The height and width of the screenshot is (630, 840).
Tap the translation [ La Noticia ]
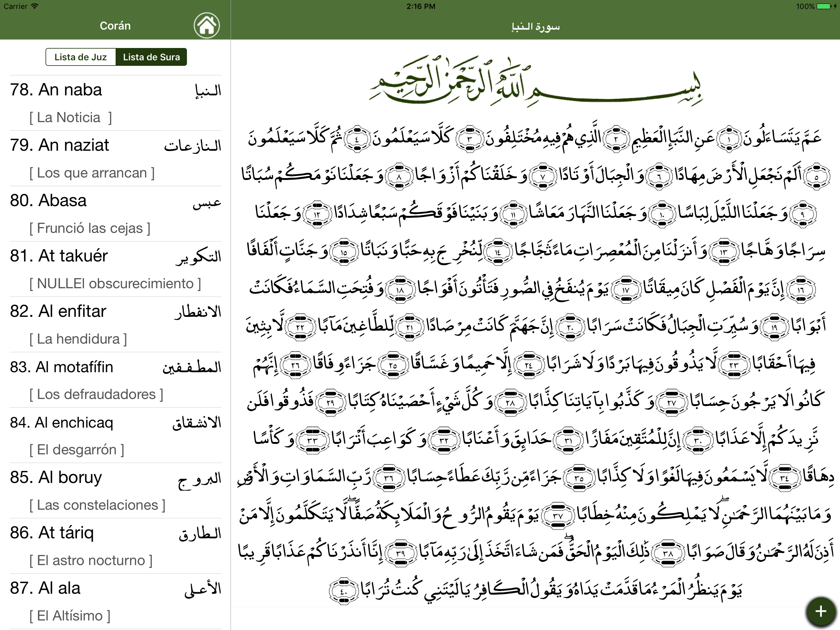71,118
